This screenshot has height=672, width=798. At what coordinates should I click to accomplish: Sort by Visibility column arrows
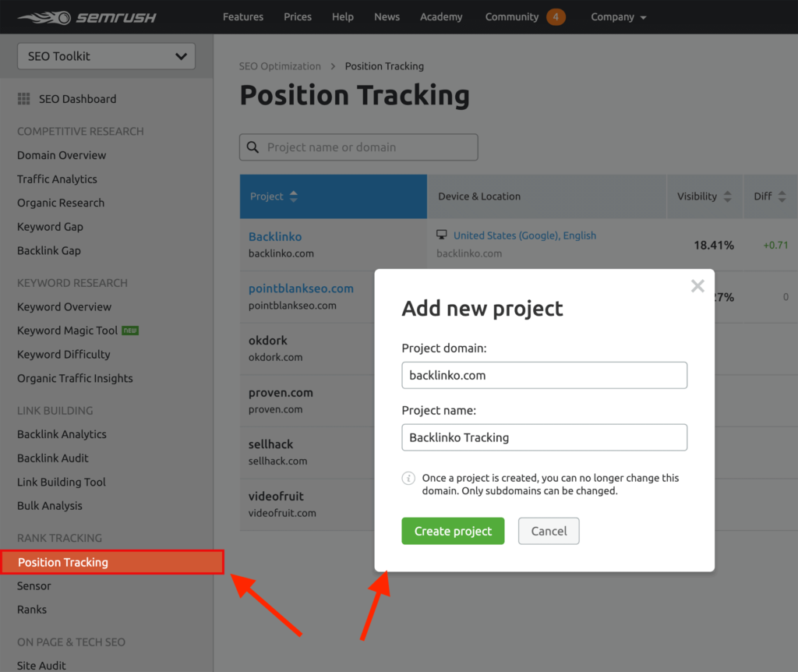[727, 196]
